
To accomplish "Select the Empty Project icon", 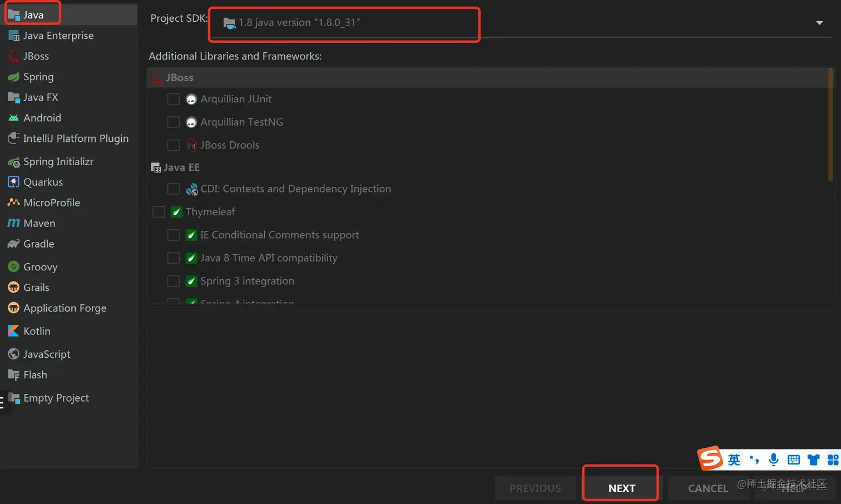I will (x=13, y=398).
